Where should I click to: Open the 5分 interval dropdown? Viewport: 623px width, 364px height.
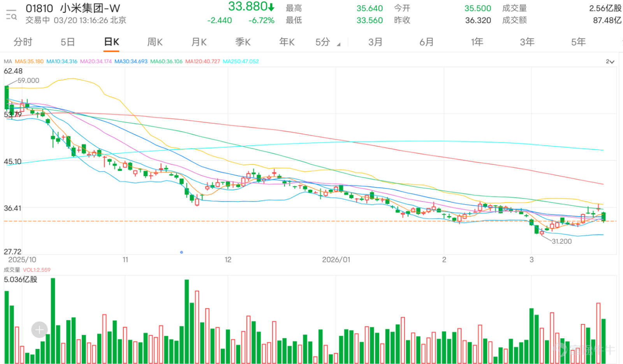tap(327, 42)
